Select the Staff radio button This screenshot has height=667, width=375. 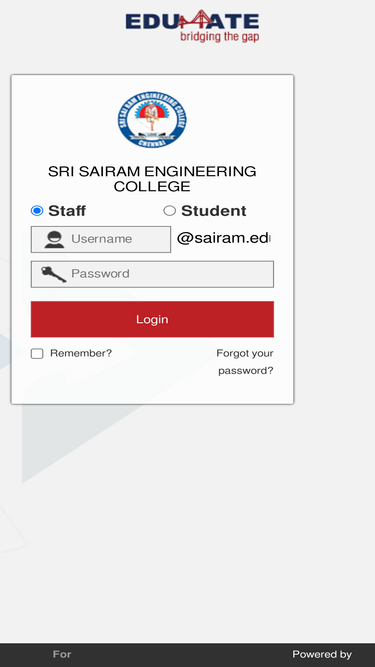[x=37, y=211]
